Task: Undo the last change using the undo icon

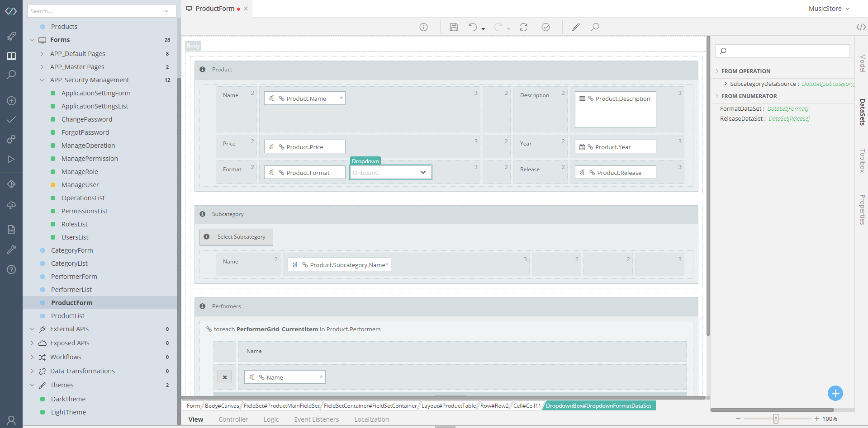Action: point(473,27)
